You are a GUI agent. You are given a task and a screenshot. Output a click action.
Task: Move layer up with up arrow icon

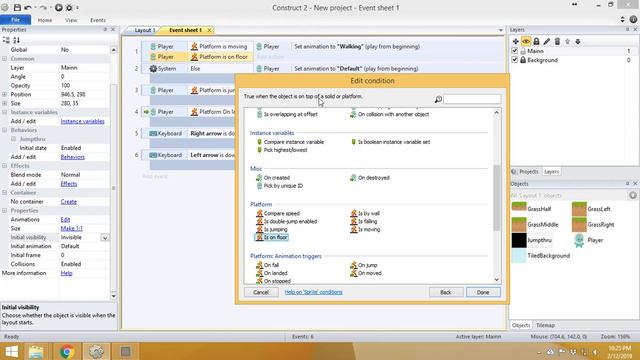click(x=567, y=41)
